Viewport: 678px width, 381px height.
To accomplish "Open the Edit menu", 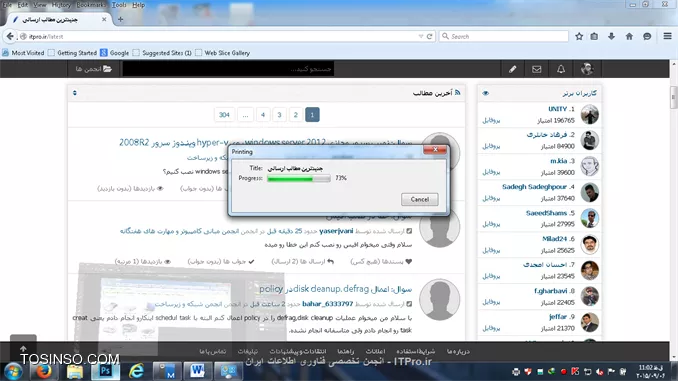I will (22, 5).
